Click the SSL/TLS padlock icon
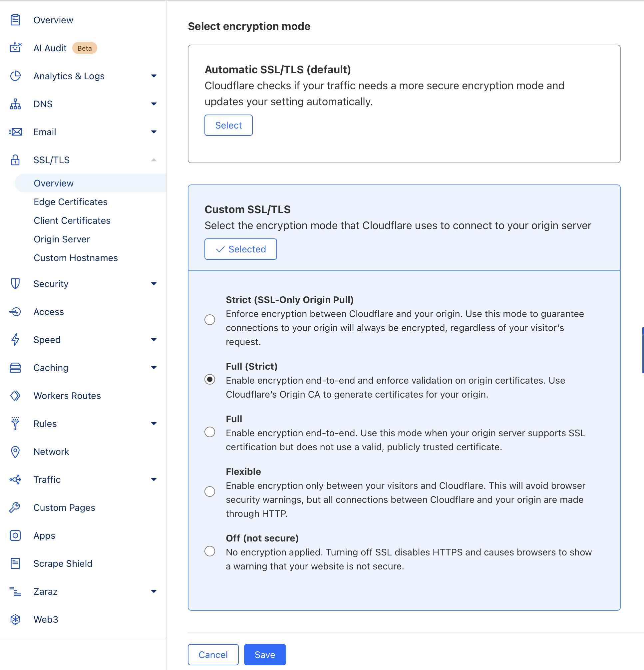Viewport: 644px width, 670px height. coord(15,160)
